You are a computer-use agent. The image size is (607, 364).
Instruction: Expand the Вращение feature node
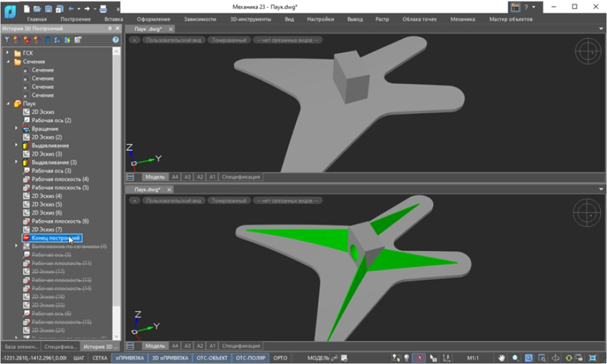point(17,129)
